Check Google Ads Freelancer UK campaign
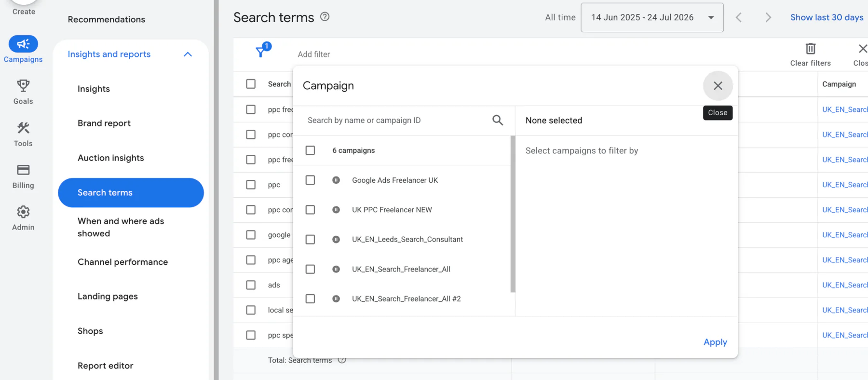Screen dimensions: 868x380 coord(310,180)
